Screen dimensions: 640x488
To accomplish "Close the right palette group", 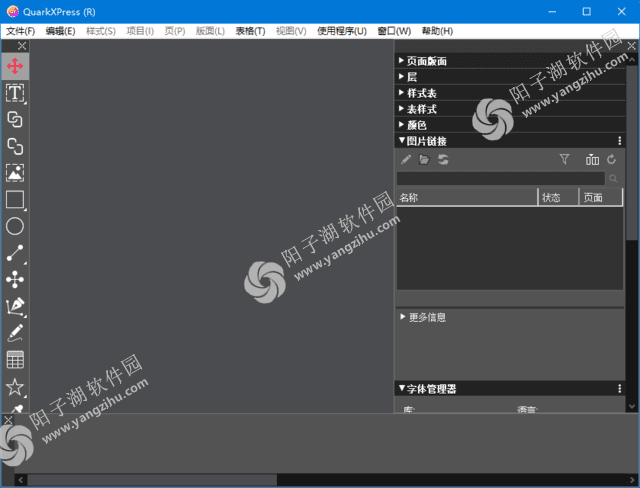I will click(x=632, y=46).
